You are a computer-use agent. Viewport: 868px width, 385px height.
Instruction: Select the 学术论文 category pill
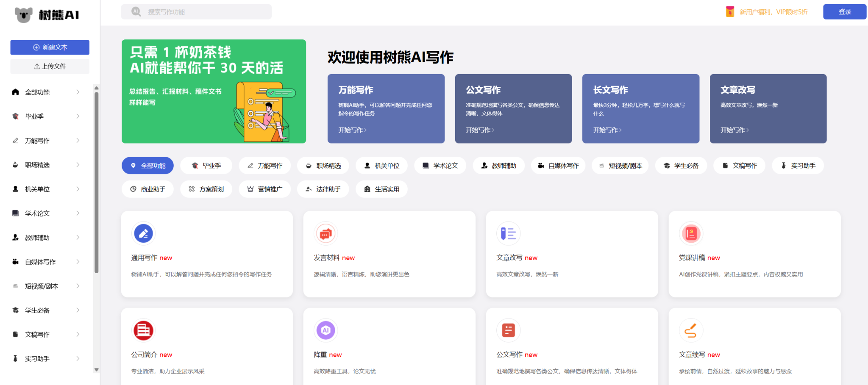coord(440,166)
